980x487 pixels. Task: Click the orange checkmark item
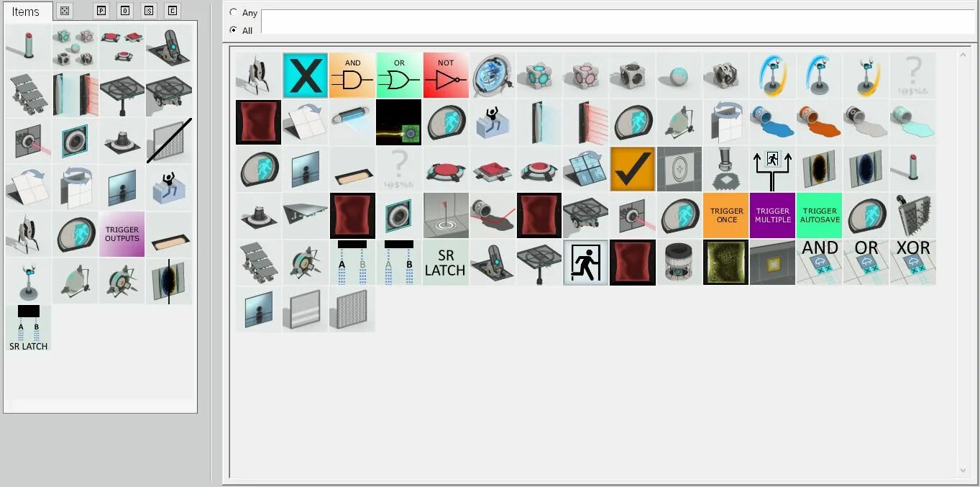click(x=633, y=169)
